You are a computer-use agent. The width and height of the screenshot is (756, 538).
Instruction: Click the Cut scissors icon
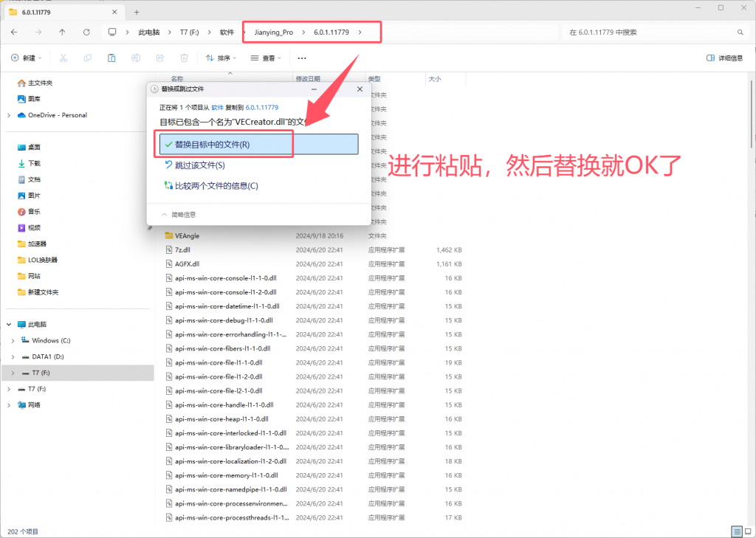63,58
